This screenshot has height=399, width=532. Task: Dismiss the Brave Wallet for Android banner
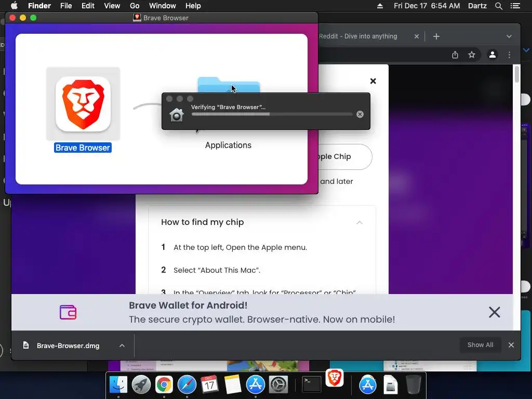[x=495, y=312]
